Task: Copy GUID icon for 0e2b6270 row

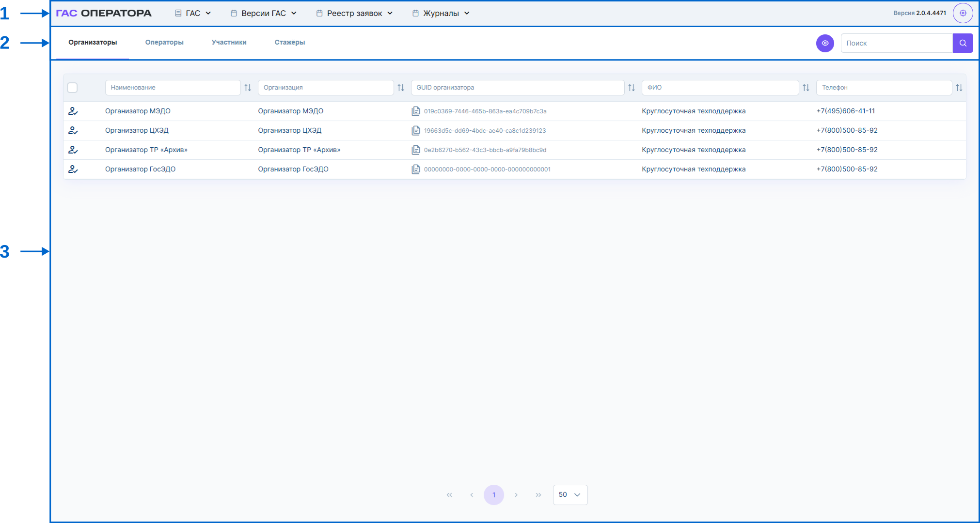Action: coord(415,150)
